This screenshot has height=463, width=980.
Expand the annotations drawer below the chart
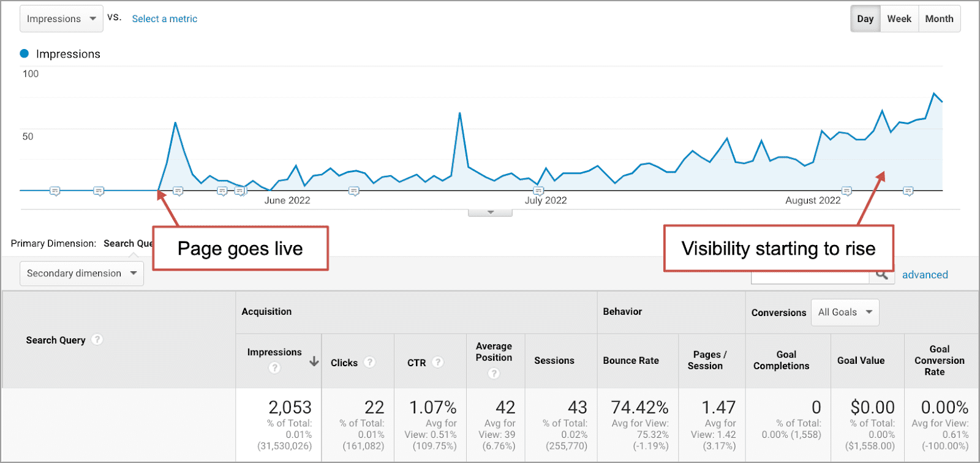click(x=490, y=213)
